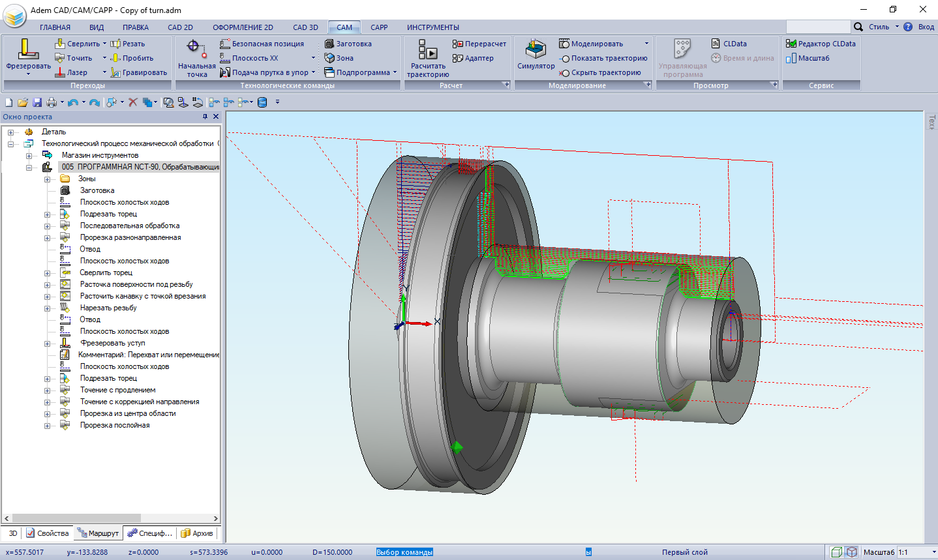Click the red delete X toolbar icon
This screenshot has height=560, width=938.
[133, 102]
